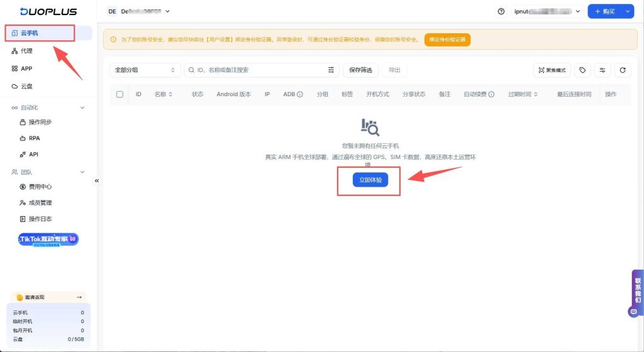Screen dimensions: 644x352
Task: Click the blue 立即体验 button
Action: (370, 180)
